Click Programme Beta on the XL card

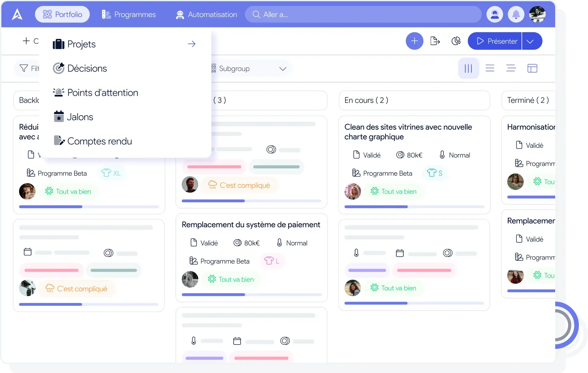coord(57,173)
